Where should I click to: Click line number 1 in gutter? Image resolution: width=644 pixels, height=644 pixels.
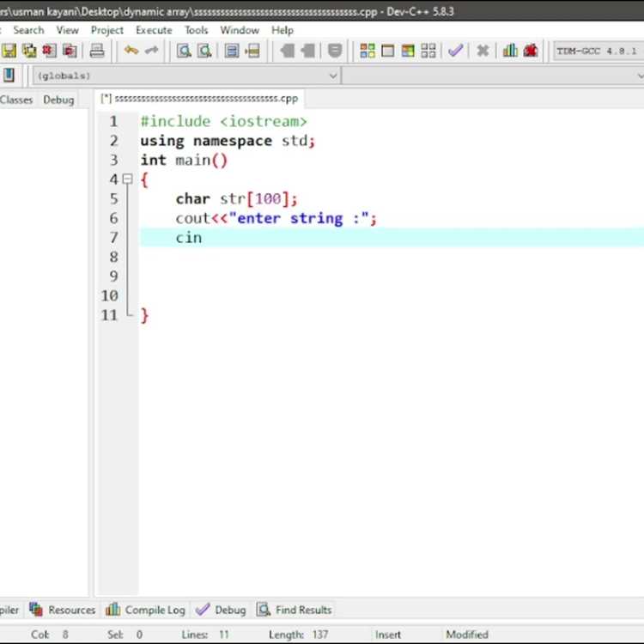click(113, 122)
